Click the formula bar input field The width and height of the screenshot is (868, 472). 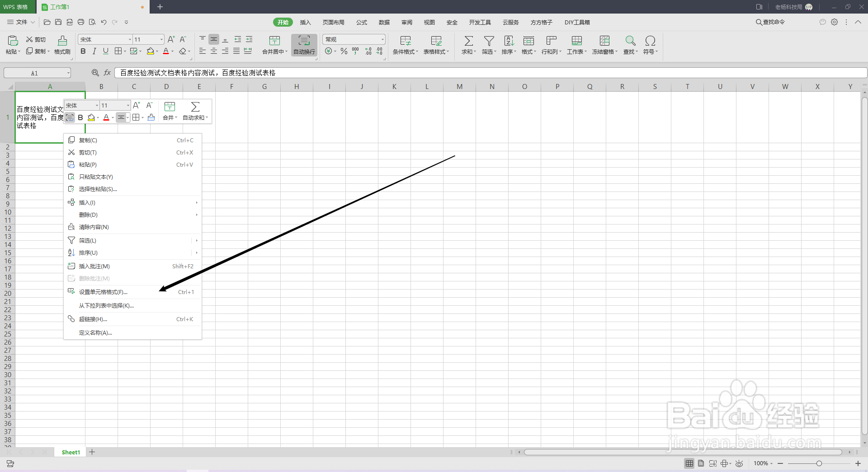tap(491, 73)
